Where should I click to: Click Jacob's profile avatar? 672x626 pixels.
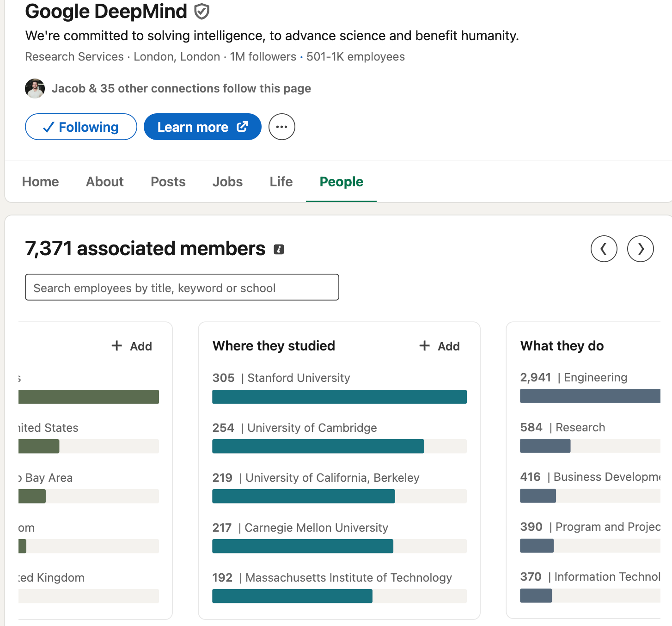35,88
